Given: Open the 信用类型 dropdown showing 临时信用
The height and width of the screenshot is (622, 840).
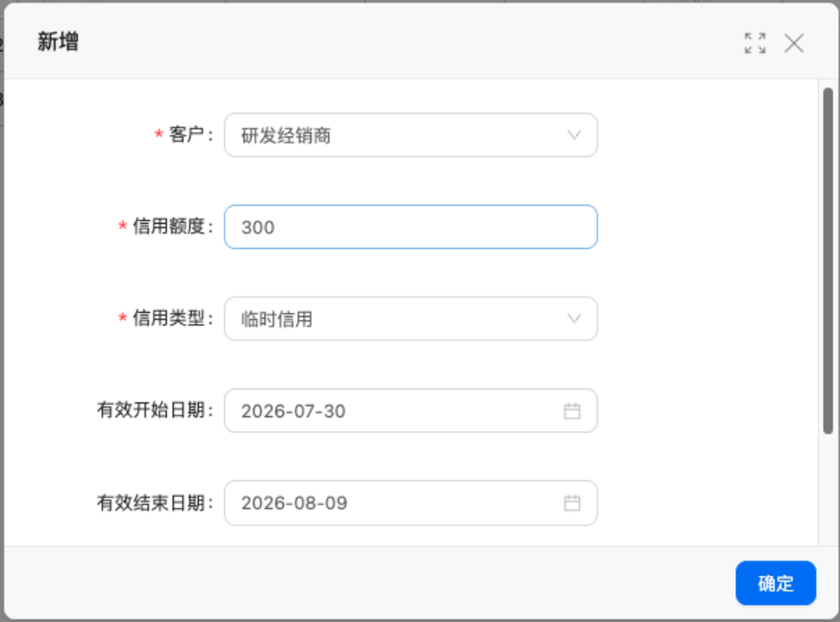Looking at the screenshot, I should click(x=410, y=319).
